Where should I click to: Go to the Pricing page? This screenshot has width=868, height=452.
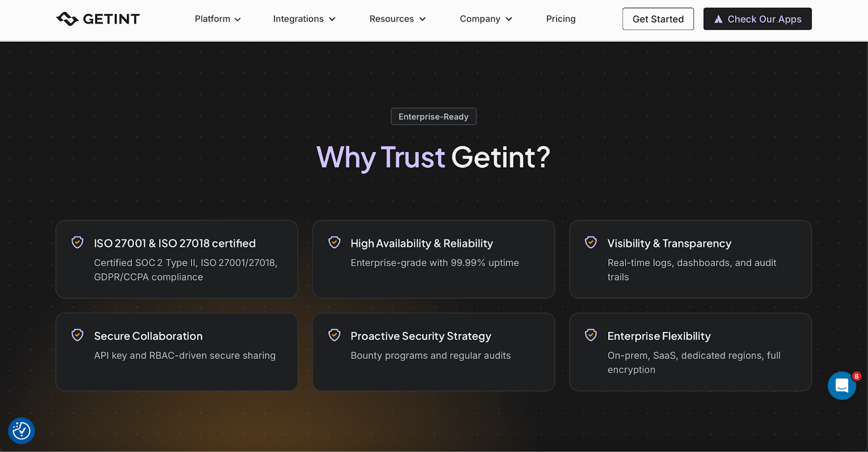click(x=561, y=19)
